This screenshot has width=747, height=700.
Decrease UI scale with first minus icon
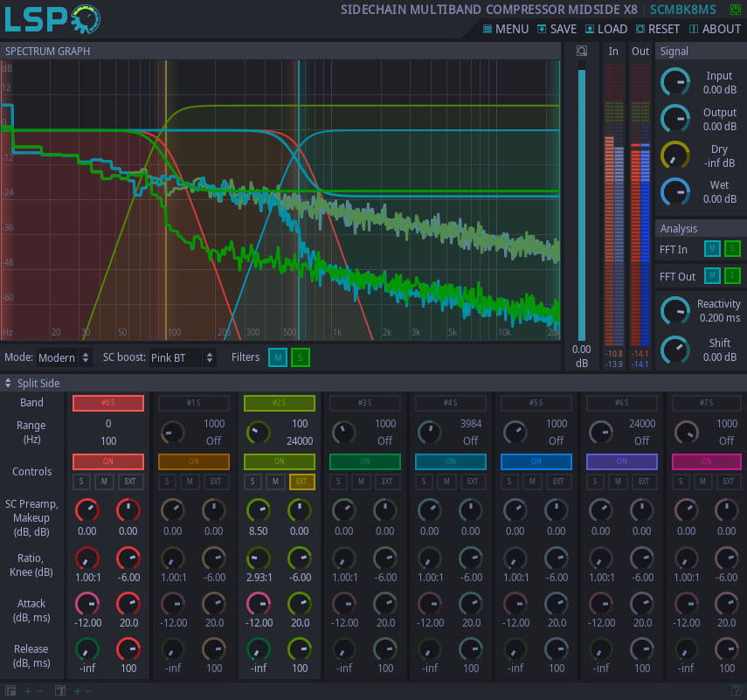[x=39, y=691]
